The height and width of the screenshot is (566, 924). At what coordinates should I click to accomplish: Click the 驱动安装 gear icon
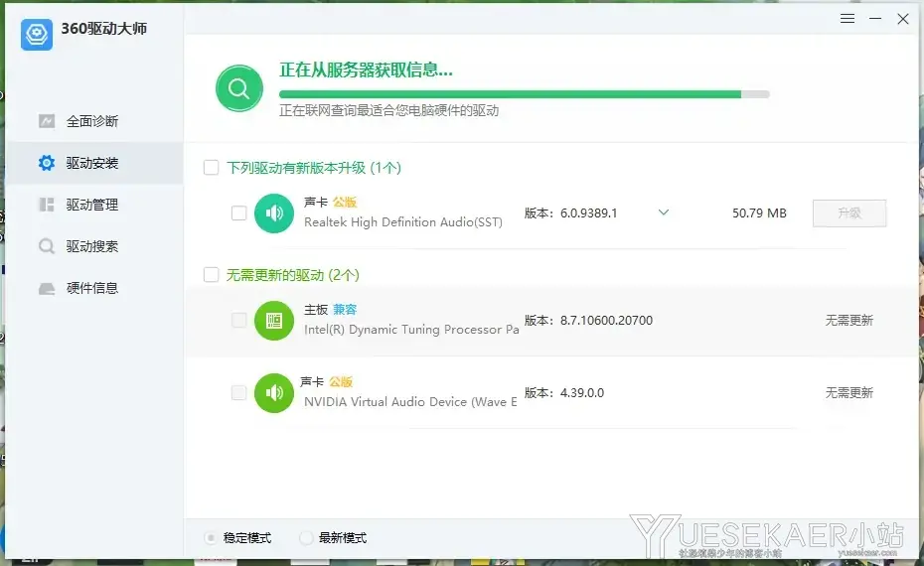(x=47, y=163)
